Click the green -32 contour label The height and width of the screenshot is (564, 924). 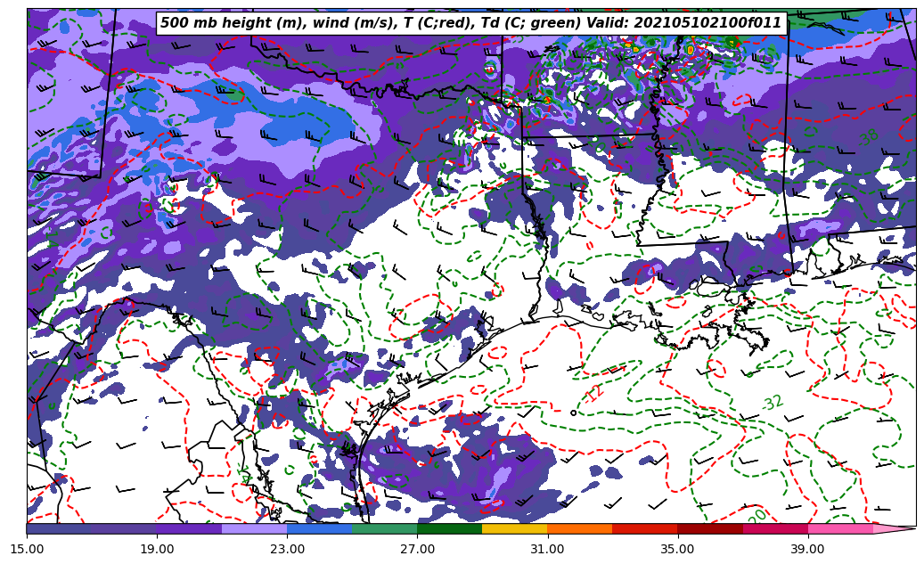(x=772, y=403)
